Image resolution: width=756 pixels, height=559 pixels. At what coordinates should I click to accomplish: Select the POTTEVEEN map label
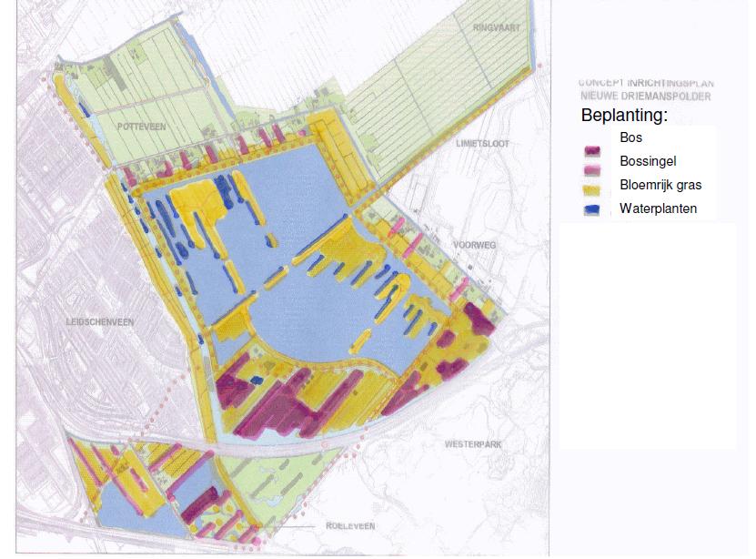(141, 127)
